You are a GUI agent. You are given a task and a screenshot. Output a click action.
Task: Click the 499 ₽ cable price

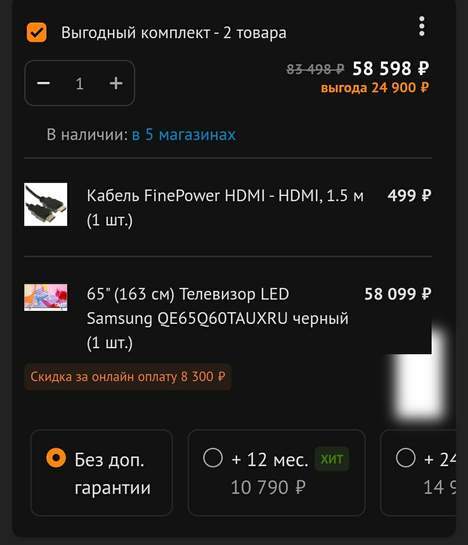[410, 195]
